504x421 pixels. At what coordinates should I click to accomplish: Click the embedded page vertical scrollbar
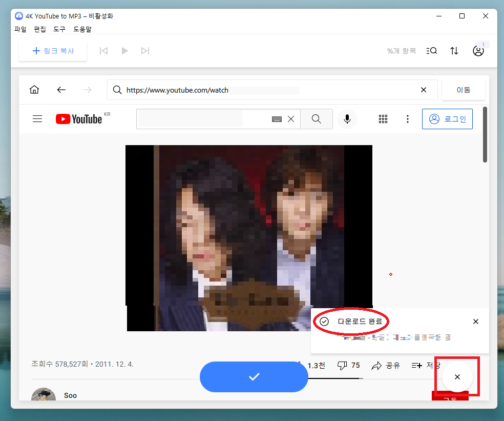pos(485,134)
